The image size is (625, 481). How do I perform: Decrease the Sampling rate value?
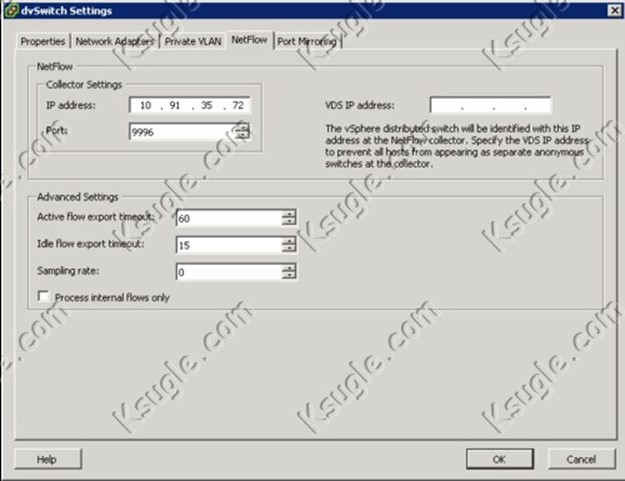[289, 276]
